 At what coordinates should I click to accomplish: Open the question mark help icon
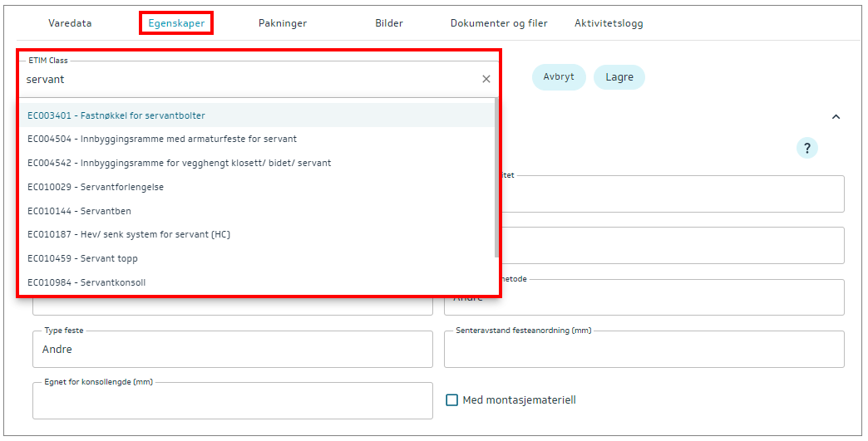[x=806, y=148]
